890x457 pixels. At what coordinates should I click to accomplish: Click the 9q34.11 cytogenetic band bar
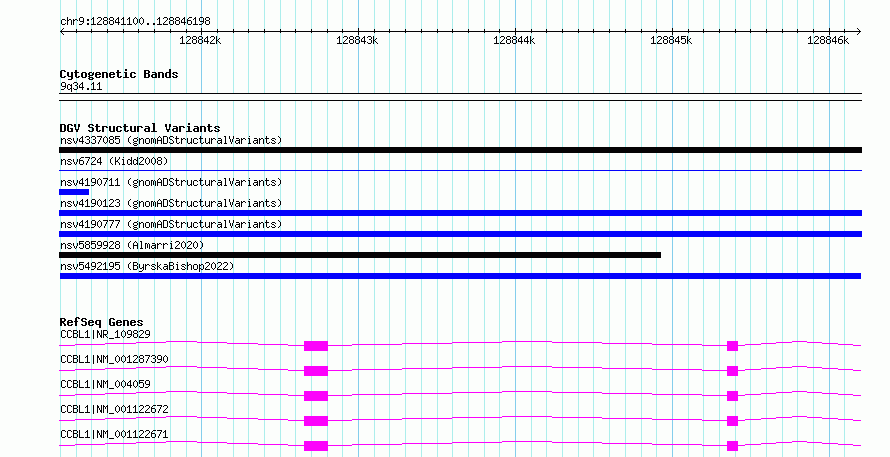coord(460,97)
